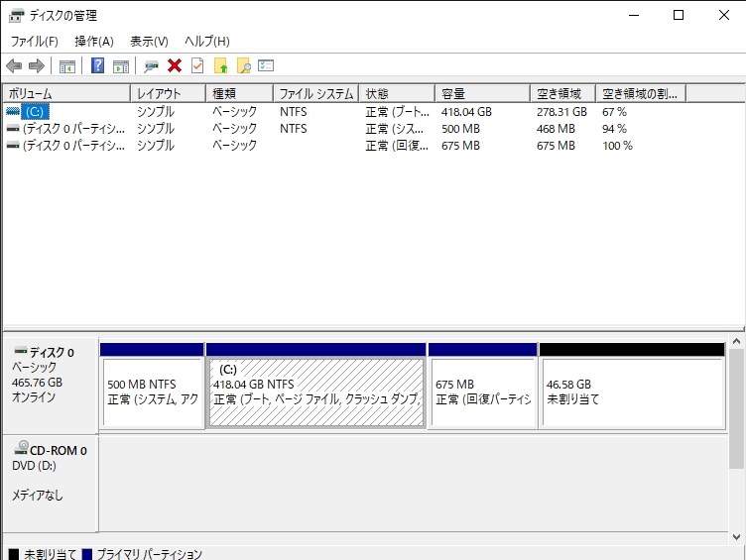Click the ディスク 0 disk label

[x=52, y=352]
